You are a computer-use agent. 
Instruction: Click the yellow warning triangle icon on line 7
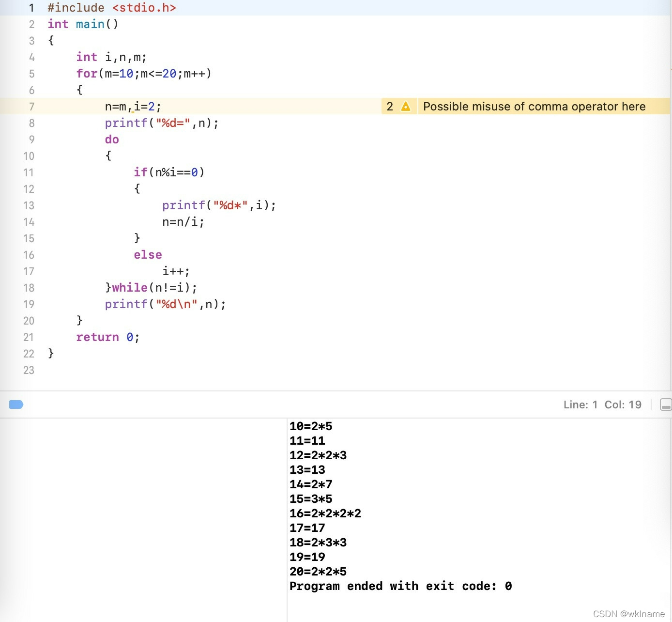pos(406,107)
